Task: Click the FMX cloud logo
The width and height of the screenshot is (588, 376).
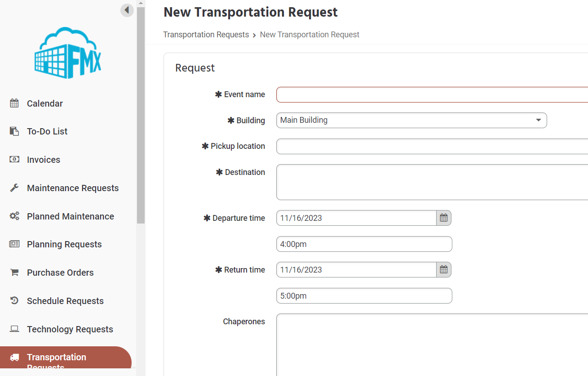Action: coord(67,53)
